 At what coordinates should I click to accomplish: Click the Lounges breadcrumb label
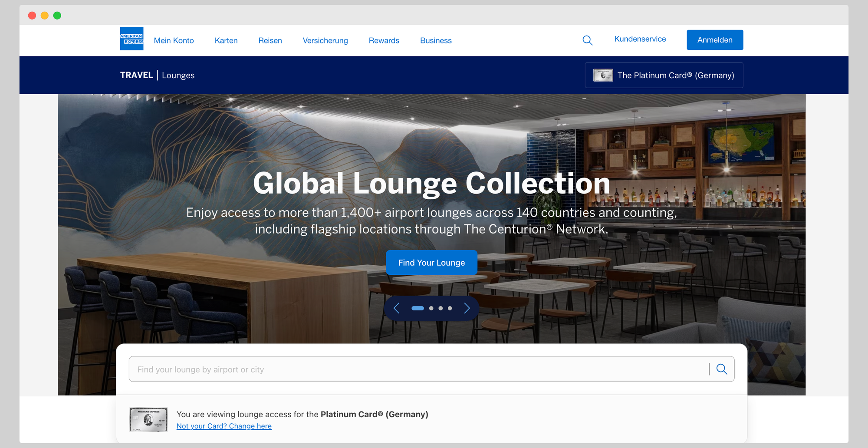[x=178, y=76]
